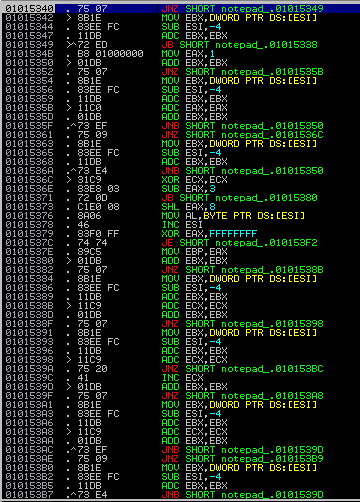The width and height of the screenshot is (360, 502).
Task: Select the row at address 01015398
Action: (x=180, y=359)
